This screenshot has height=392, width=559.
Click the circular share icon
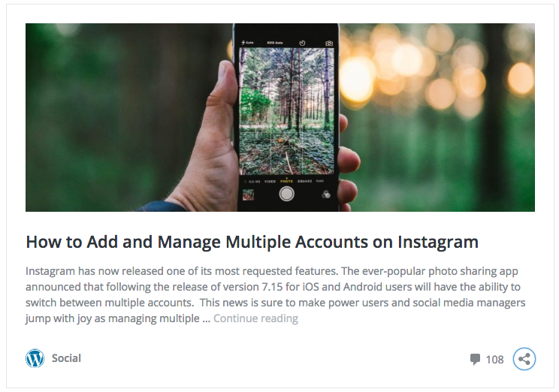coord(524,359)
